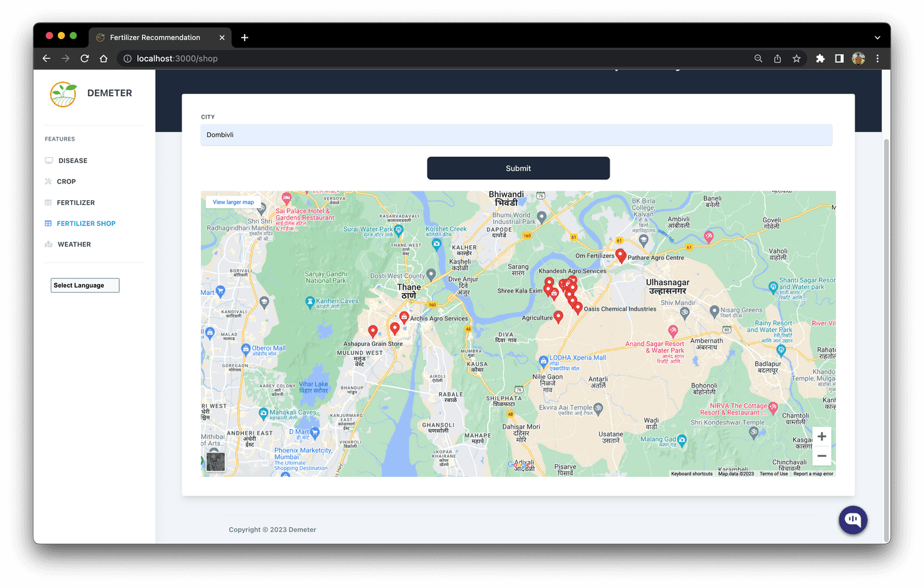
Task: Click the page vertical scrollbar
Action: [887, 340]
